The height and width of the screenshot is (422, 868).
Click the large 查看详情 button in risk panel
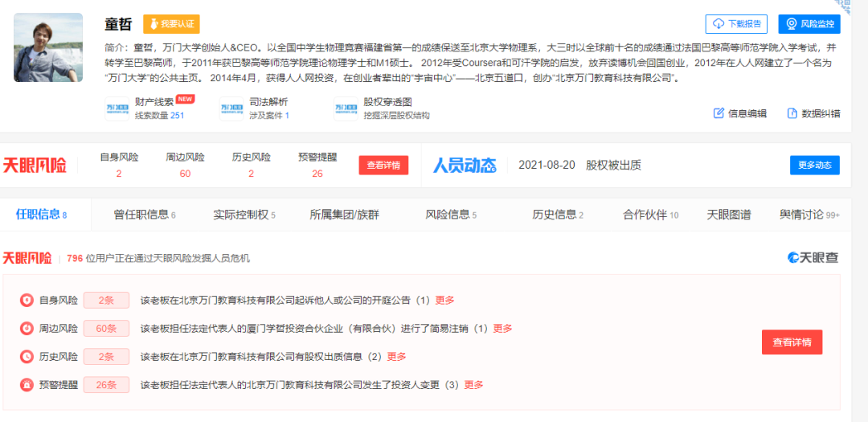click(792, 342)
